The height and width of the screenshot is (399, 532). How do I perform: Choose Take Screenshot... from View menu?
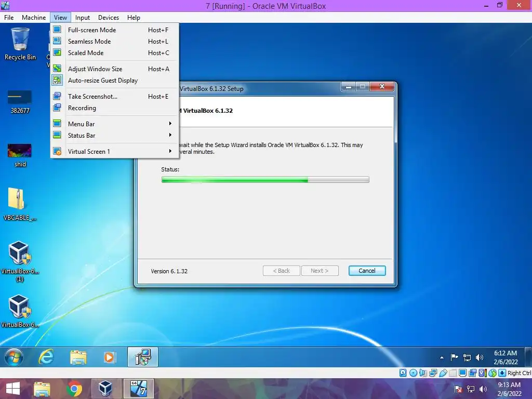[x=115, y=96]
